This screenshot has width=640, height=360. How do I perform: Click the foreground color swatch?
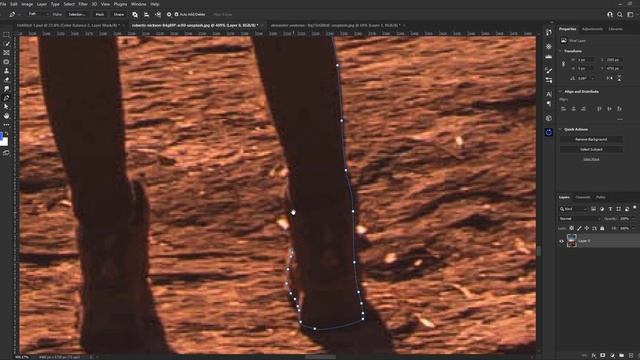[x=1, y=136]
